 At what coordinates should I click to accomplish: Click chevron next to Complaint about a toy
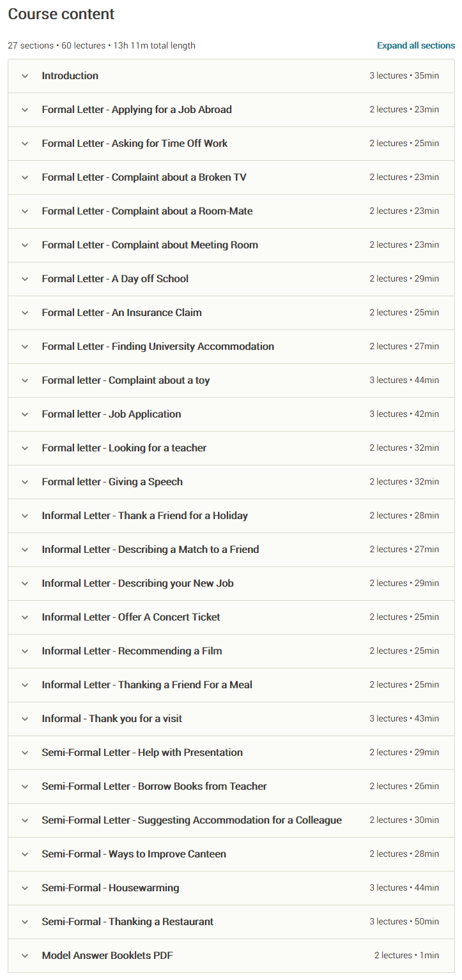tap(25, 381)
